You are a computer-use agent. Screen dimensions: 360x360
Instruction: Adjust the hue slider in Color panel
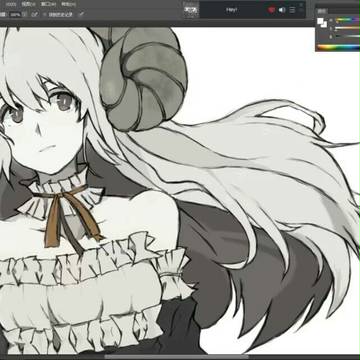pos(348,20)
